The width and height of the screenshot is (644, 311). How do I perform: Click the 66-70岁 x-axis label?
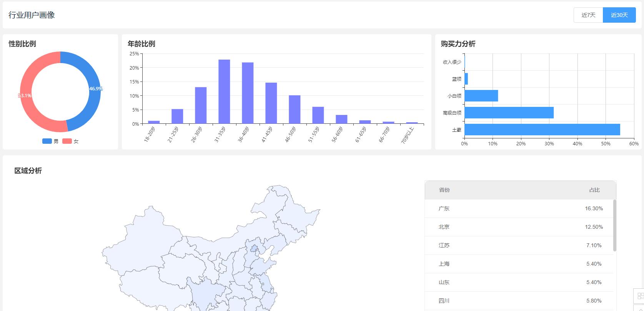tap(384, 135)
